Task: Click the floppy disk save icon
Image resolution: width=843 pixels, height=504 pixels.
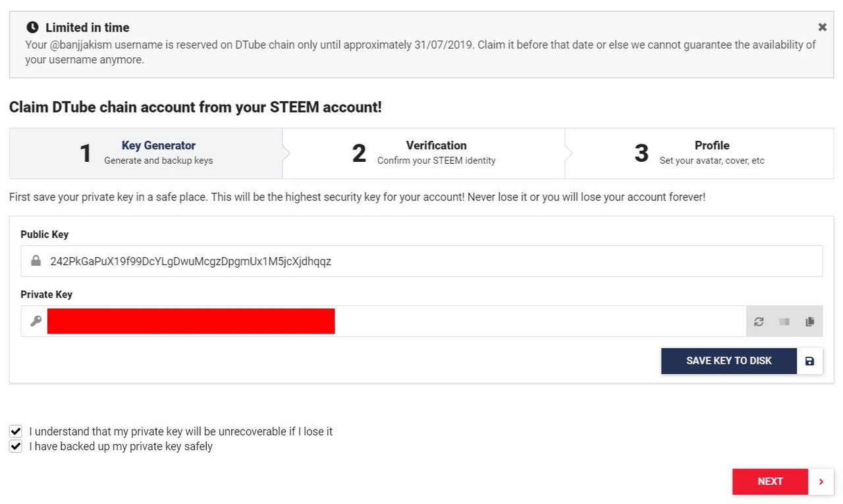Action: coord(810,361)
